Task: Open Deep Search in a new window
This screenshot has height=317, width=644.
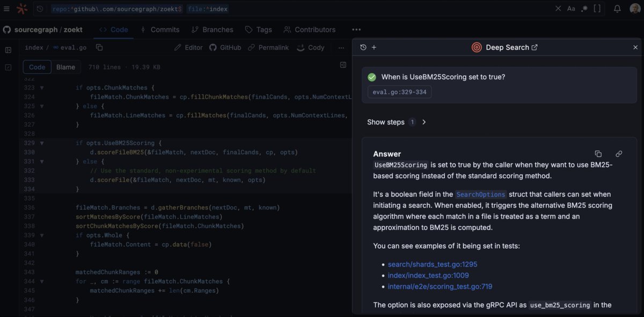Action: tap(535, 47)
